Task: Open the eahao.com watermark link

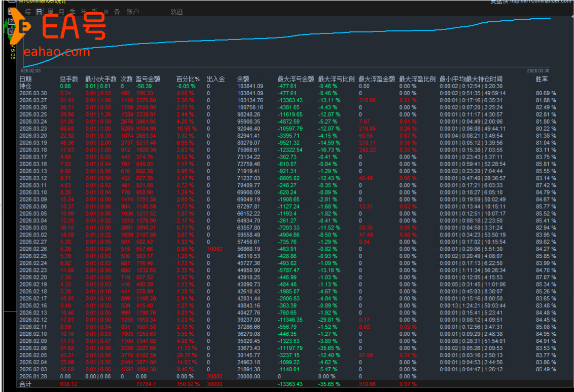Action: coord(56,52)
